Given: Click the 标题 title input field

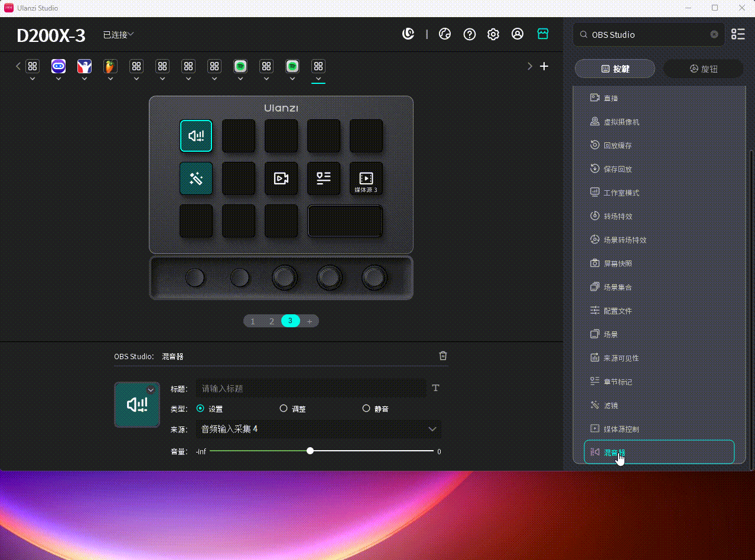Looking at the screenshot, I should pos(311,388).
